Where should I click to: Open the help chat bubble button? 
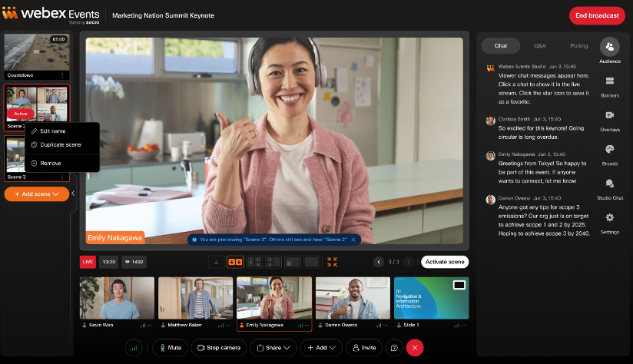[394, 348]
